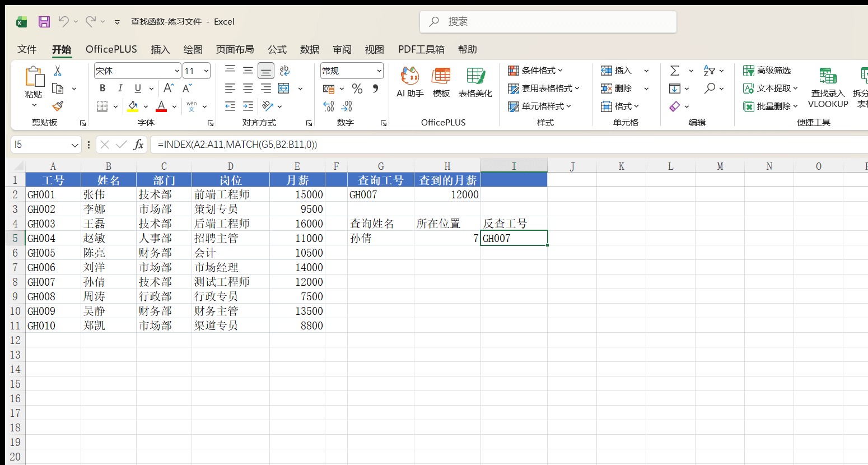Image resolution: width=868 pixels, height=465 pixels.
Task: Click Merge and Center icon
Action: coord(284,89)
